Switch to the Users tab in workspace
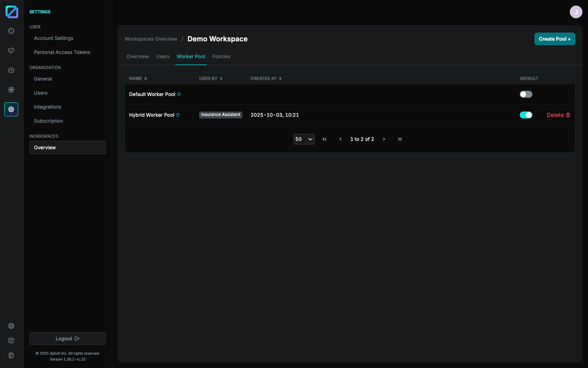Image resolution: width=588 pixels, height=368 pixels. 162,56
